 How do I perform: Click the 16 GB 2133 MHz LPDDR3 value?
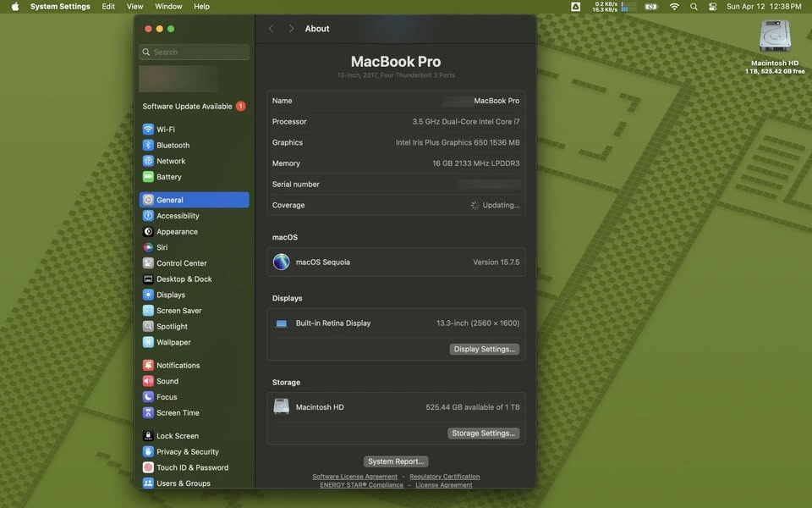point(476,163)
